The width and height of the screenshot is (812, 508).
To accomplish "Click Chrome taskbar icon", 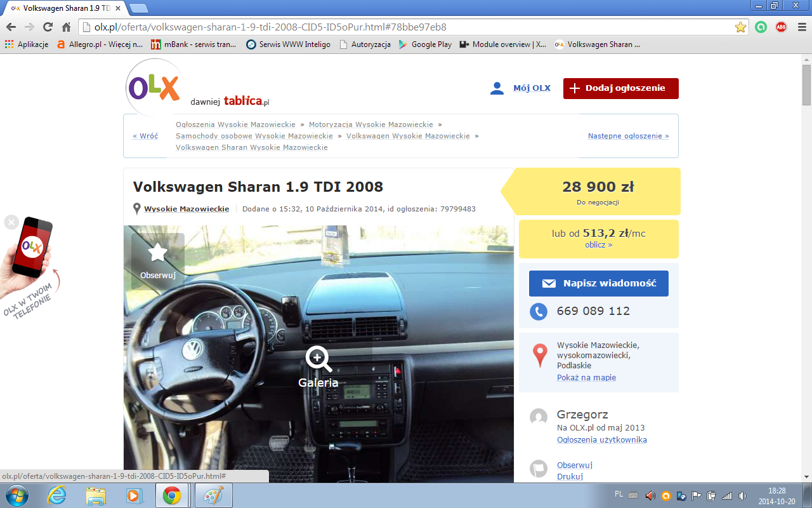I will [x=172, y=495].
